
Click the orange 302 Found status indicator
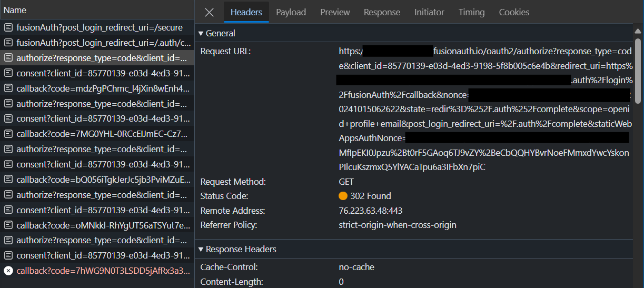[343, 196]
